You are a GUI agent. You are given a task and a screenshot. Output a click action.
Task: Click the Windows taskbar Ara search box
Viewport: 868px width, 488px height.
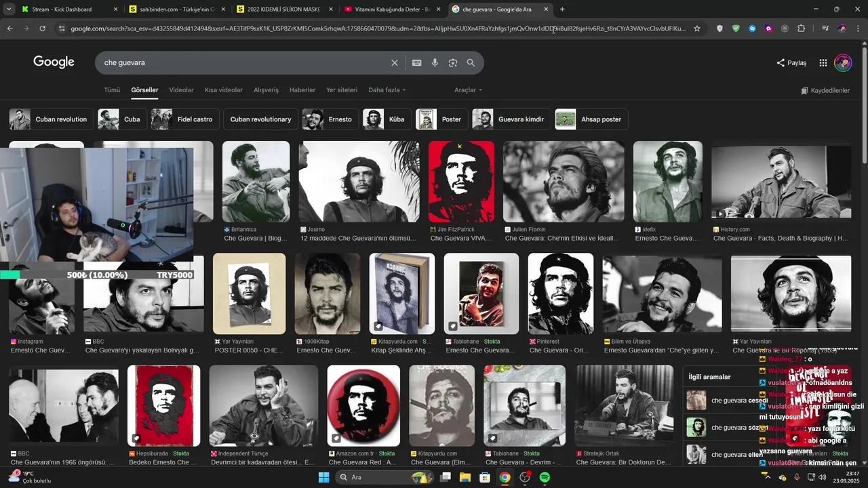[x=386, y=477]
